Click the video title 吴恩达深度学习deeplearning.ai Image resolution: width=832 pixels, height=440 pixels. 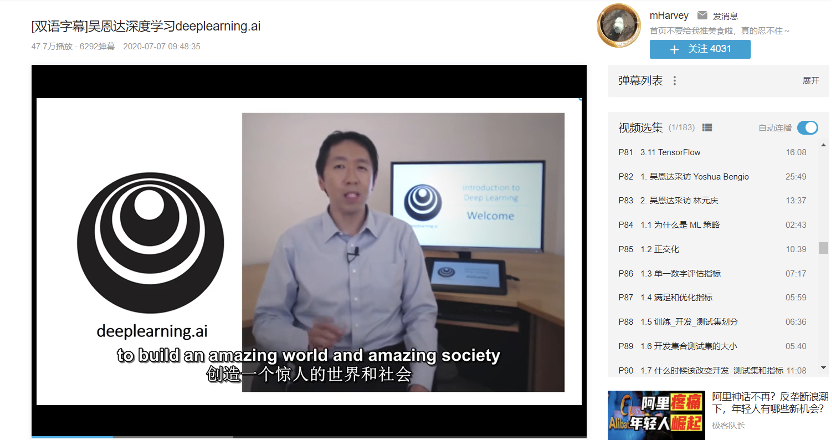146,26
